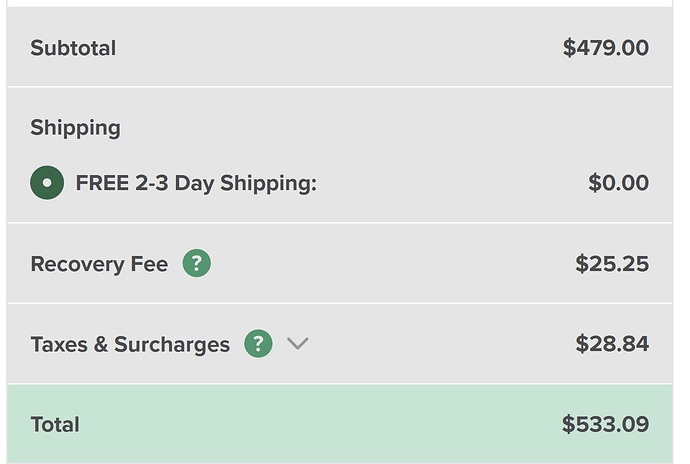This screenshot has height=464, width=690.
Task: Click the FREE 2-3 Day Shipping label text
Action: pyautogui.click(x=196, y=184)
